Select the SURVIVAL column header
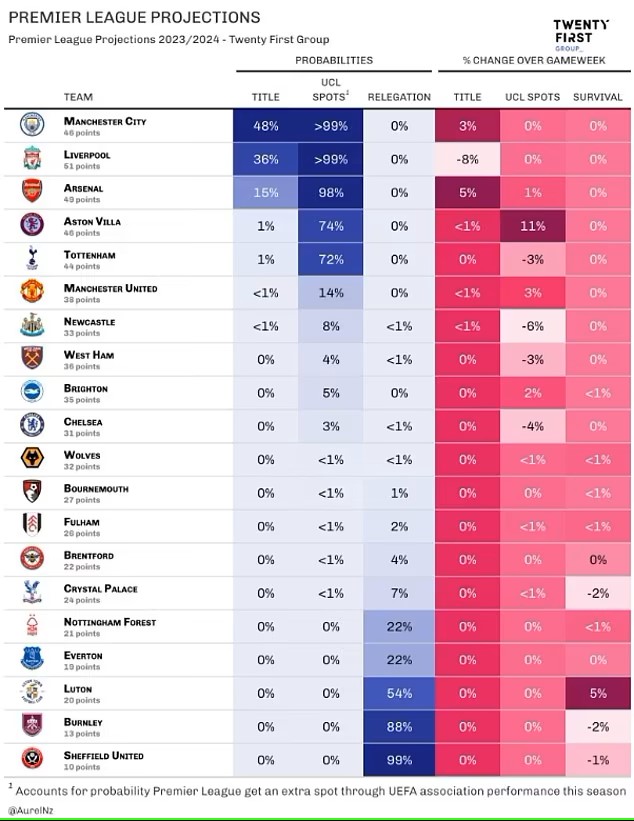 pyautogui.click(x=597, y=97)
